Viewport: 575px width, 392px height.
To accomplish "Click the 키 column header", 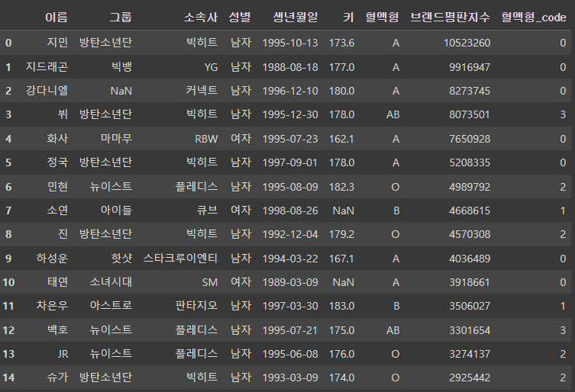I will [348, 18].
